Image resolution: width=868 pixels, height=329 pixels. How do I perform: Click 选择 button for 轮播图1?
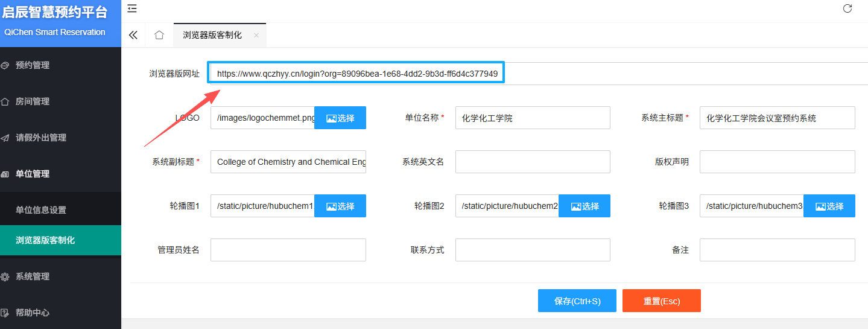click(340, 206)
